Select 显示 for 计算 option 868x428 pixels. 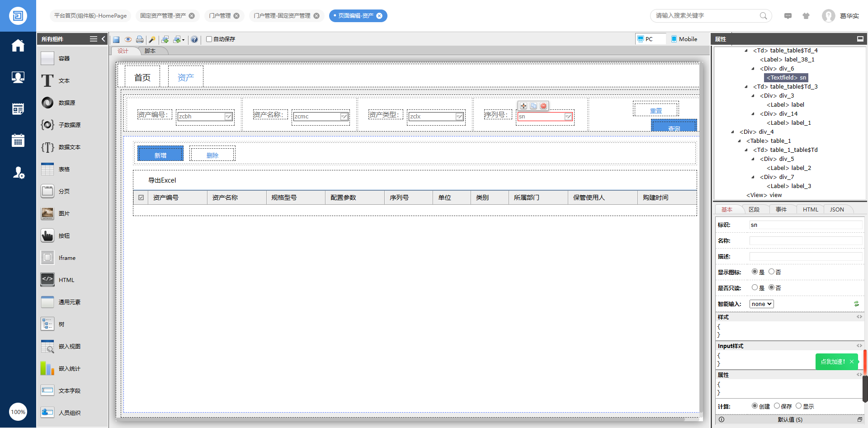click(798, 406)
